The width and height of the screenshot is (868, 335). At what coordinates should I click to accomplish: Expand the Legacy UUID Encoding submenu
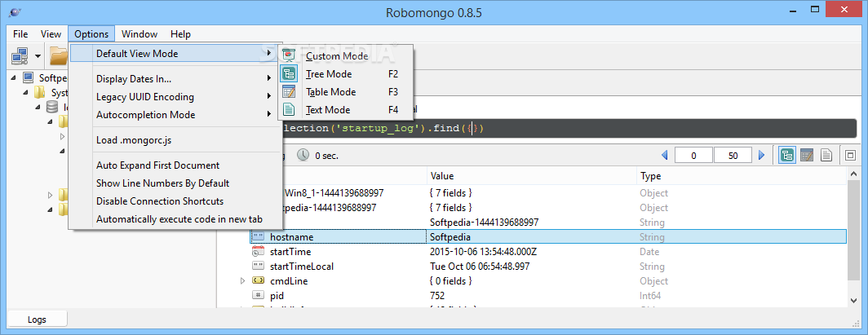pos(173,97)
